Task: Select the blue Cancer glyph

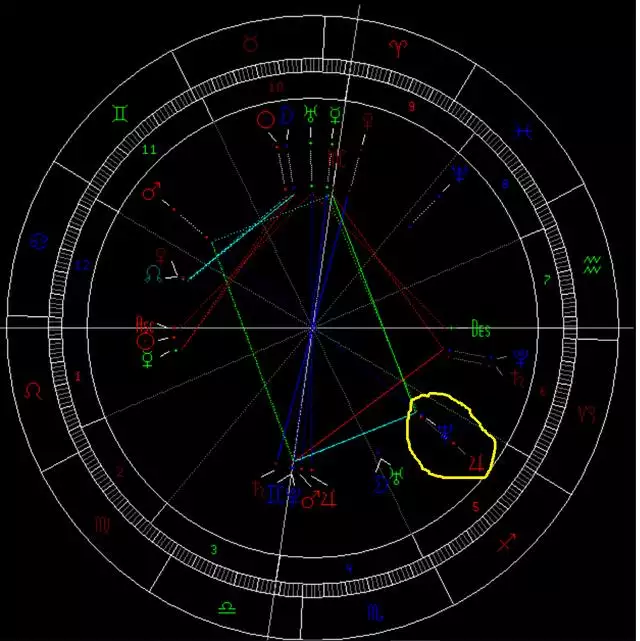Action: tap(38, 239)
